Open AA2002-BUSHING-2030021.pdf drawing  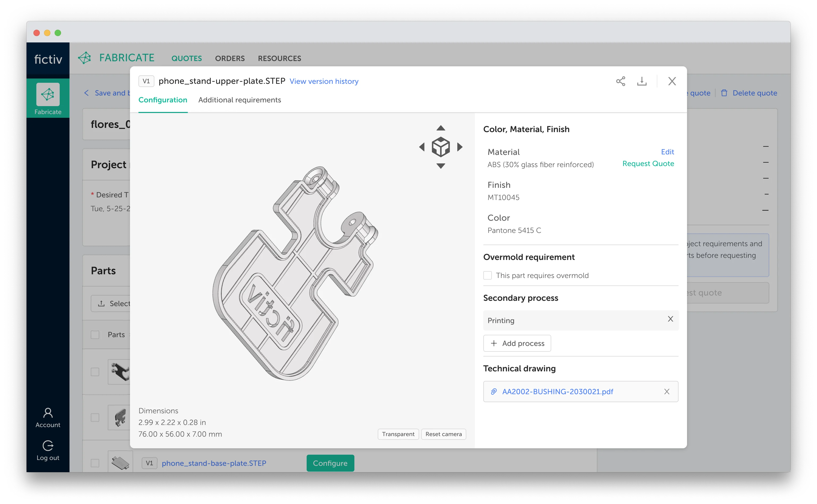(558, 392)
